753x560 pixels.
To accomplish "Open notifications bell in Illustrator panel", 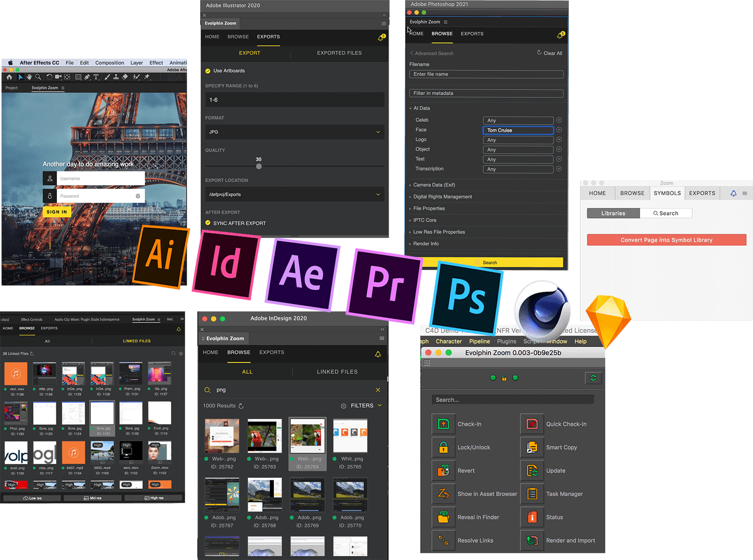I will [x=381, y=37].
